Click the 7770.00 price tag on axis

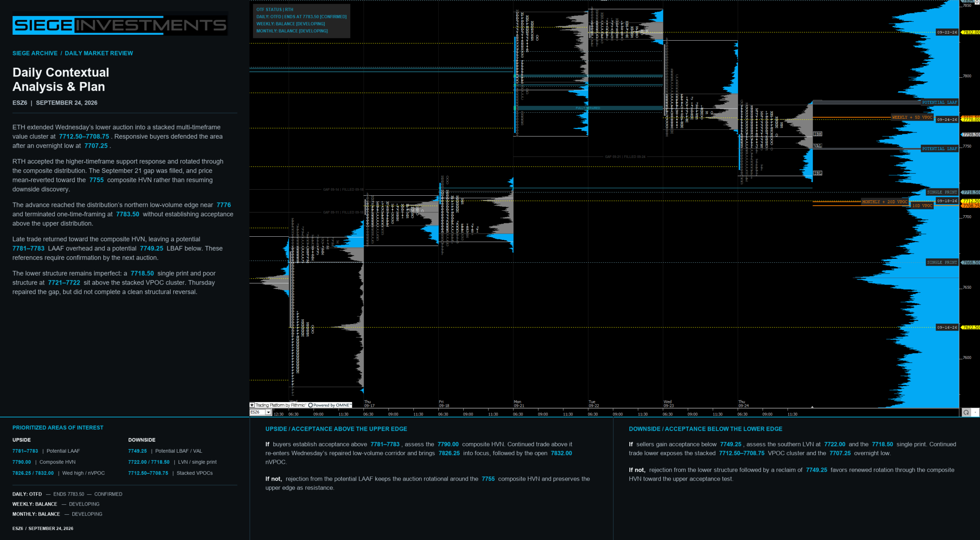pyautogui.click(x=970, y=120)
